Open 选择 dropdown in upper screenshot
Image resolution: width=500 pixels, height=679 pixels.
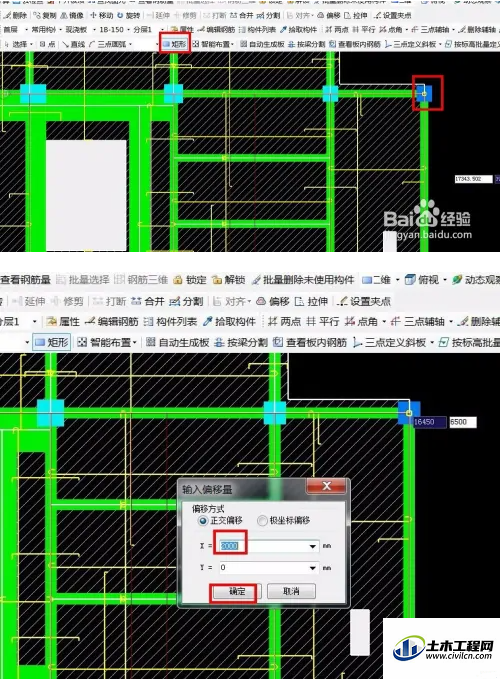[31, 44]
